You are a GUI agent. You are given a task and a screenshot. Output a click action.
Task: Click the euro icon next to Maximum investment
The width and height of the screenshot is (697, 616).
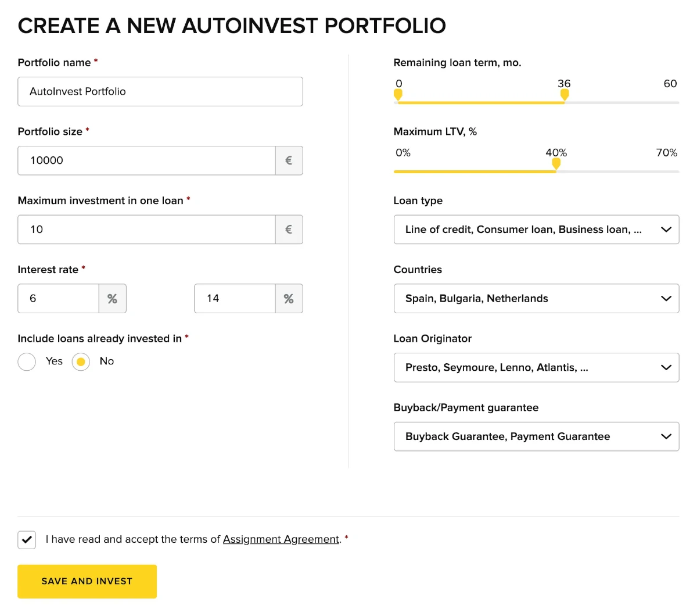point(289,230)
